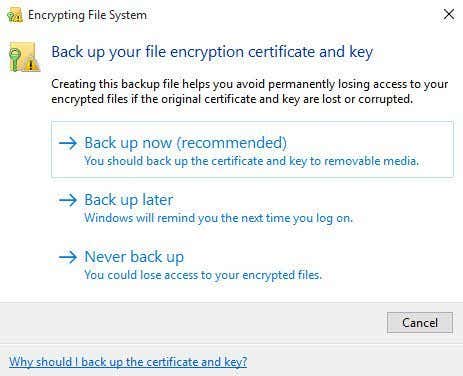Close the Encrypting File System dialog
Image resolution: width=463 pixels, height=376 pixels.
(449, 14)
